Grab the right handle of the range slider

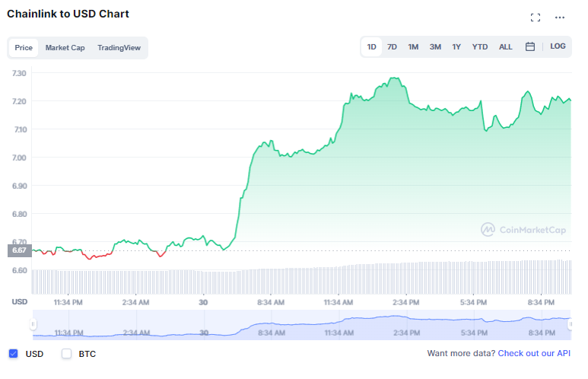tap(571, 324)
